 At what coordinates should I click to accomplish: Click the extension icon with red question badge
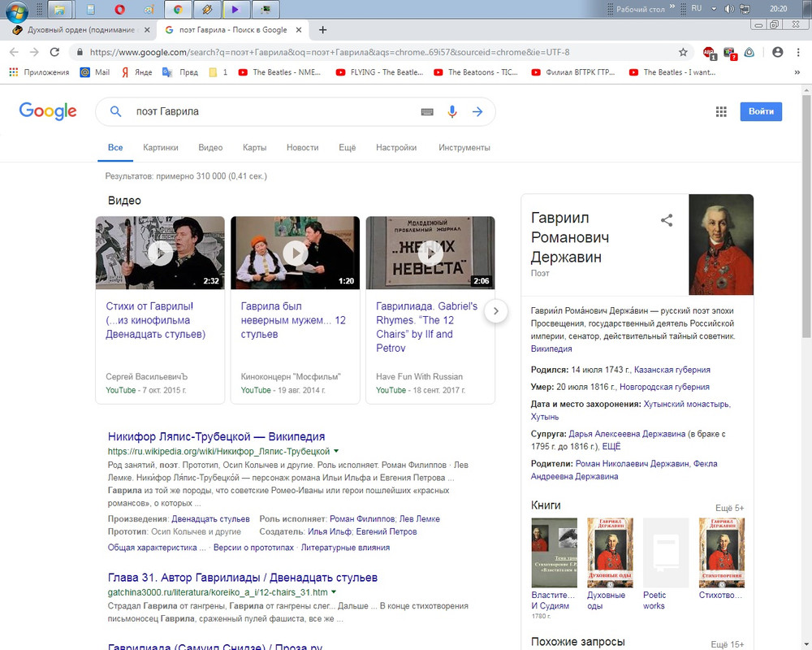coord(730,52)
